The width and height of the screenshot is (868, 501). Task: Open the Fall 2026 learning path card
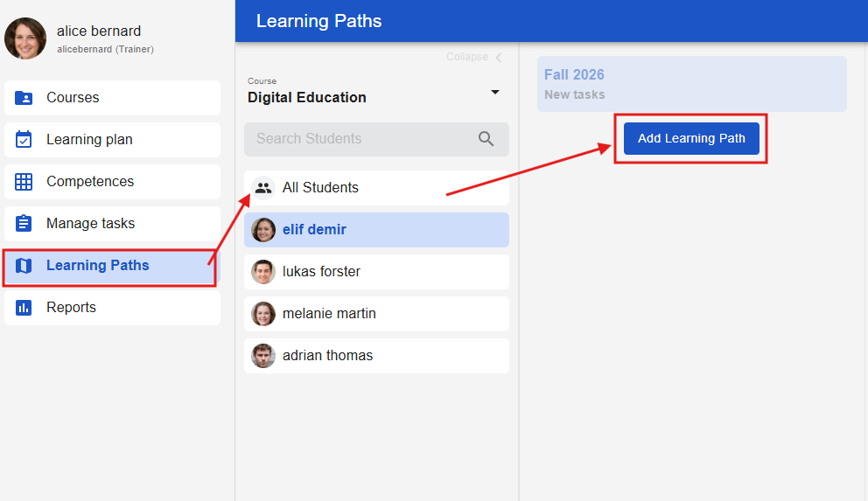(x=691, y=84)
